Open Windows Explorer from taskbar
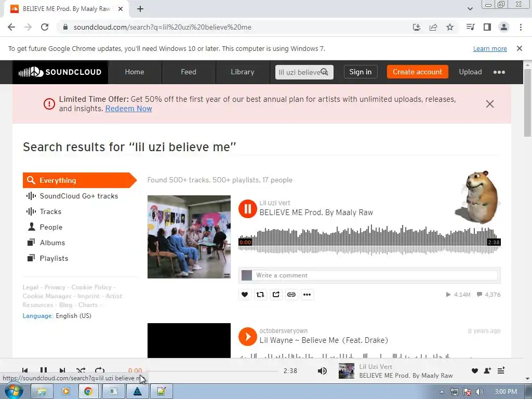 coord(42,392)
